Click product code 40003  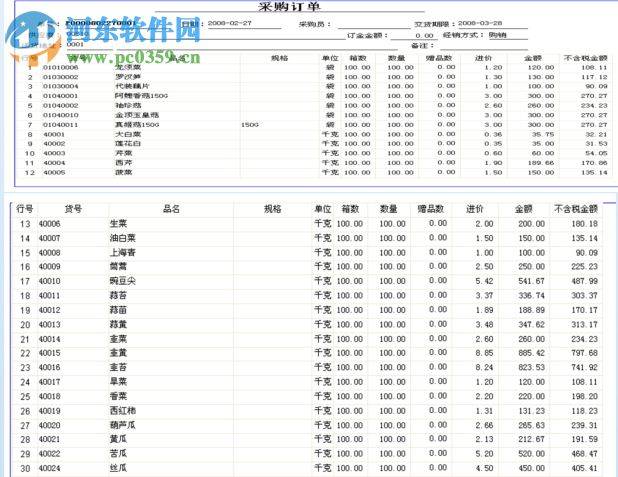(x=54, y=153)
